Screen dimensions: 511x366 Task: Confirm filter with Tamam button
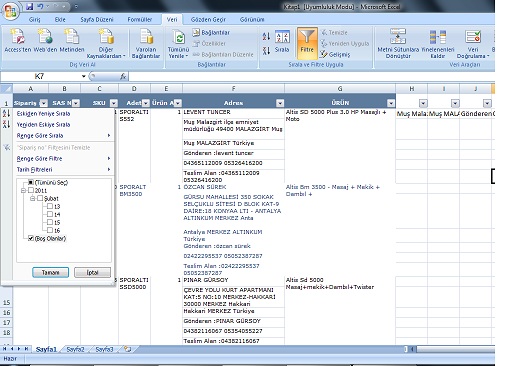coord(50,272)
